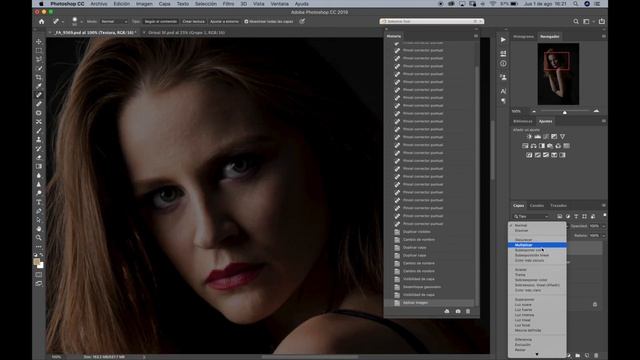Toggle pixel layer filter in Capas

point(560,216)
